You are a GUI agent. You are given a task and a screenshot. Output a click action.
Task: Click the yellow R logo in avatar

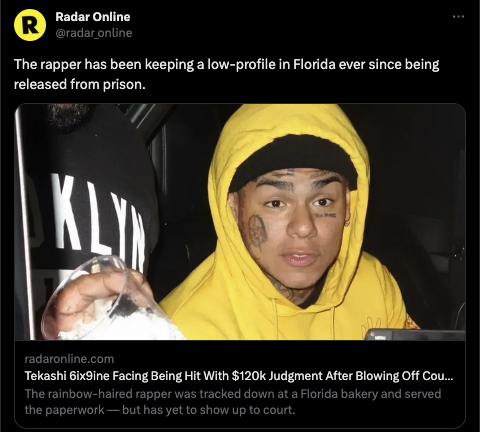[x=30, y=25]
